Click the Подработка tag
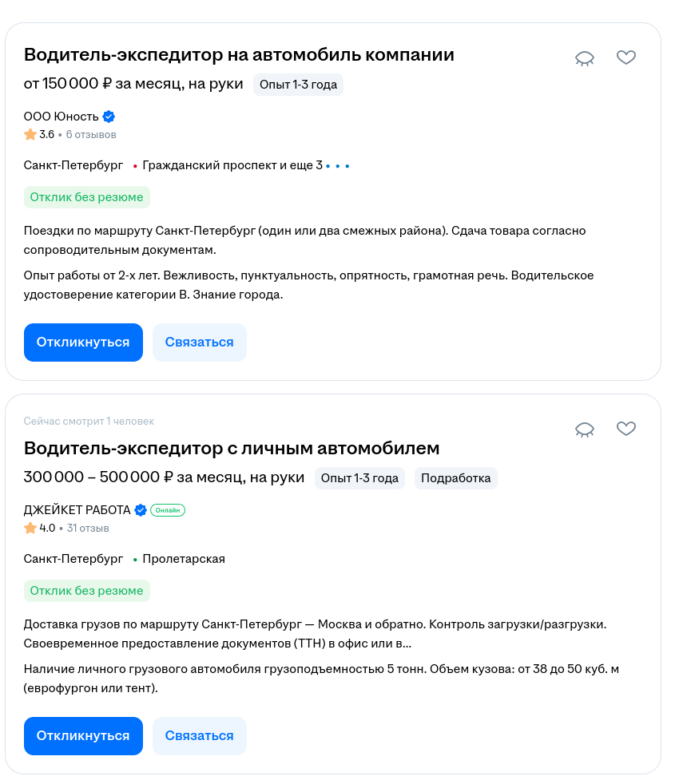This screenshot has height=784, width=675. coord(456,478)
